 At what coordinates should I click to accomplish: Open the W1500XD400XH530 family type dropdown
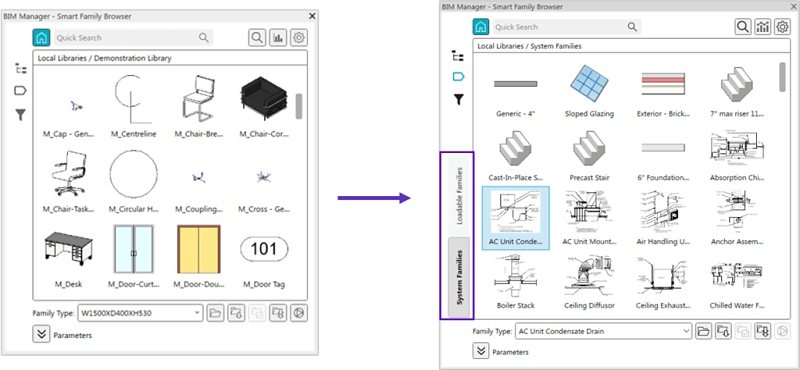click(x=140, y=313)
